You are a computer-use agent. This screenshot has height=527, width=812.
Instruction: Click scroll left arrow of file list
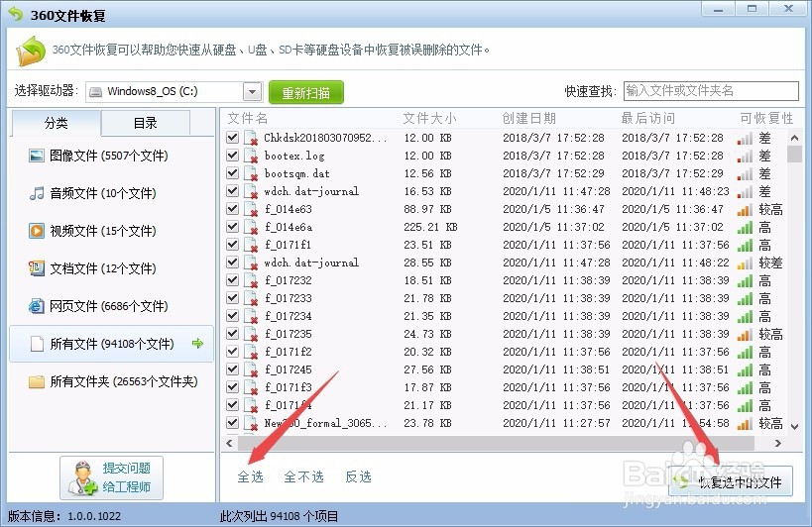click(229, 443)
